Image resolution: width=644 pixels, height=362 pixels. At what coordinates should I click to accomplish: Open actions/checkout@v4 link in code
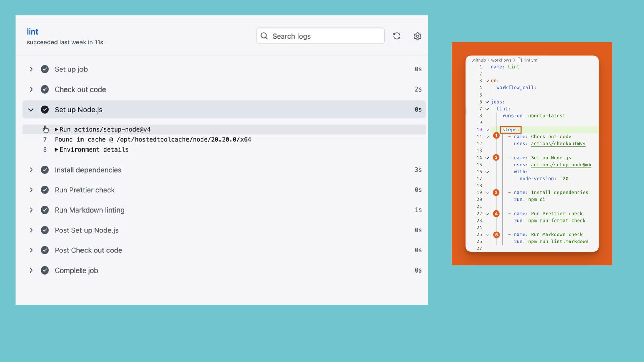point(558,144)
